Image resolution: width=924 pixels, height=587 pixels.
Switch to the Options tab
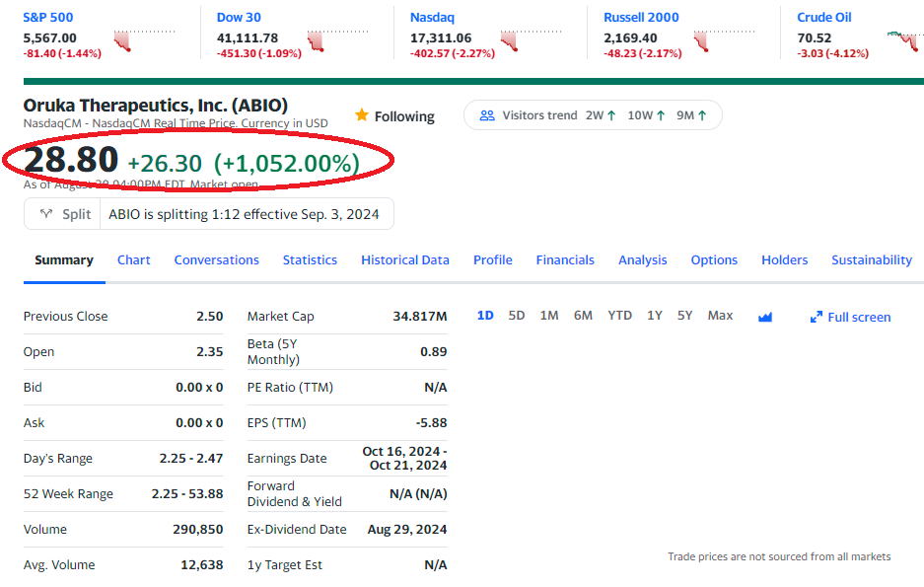(x=714, y=259)
